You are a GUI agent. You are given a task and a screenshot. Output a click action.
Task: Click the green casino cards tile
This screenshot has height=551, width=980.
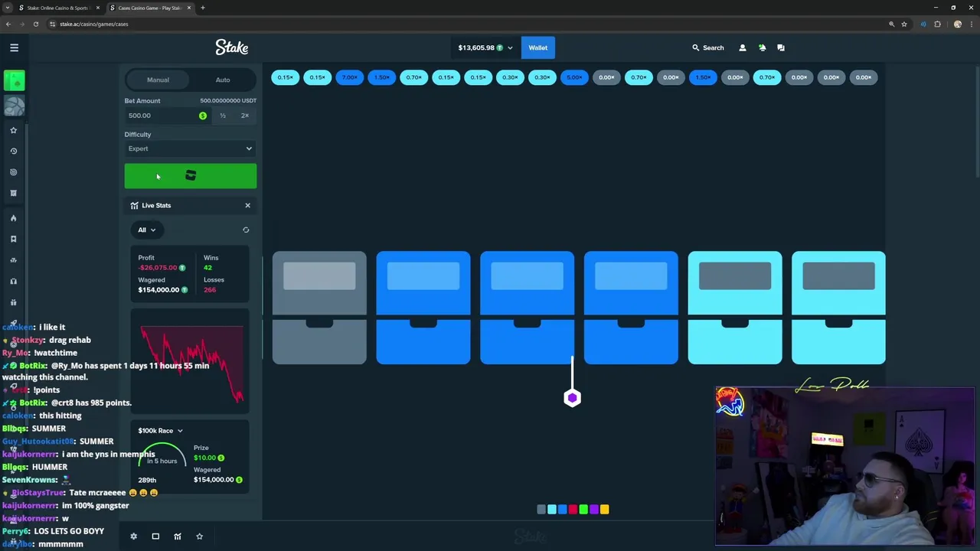tap(14, 80)
